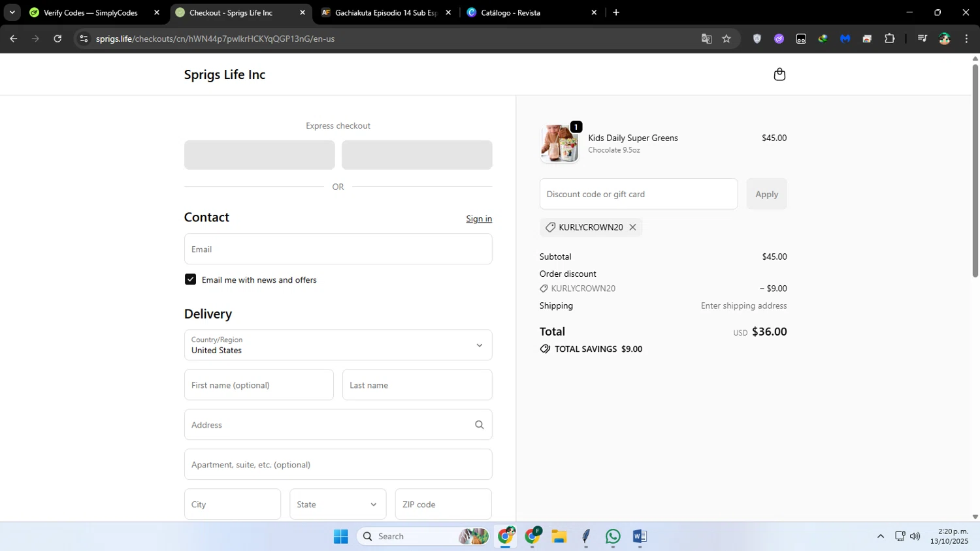Focus the ZIP code field
The width and height of the screenshot is (980, 551).
[443, 504]
